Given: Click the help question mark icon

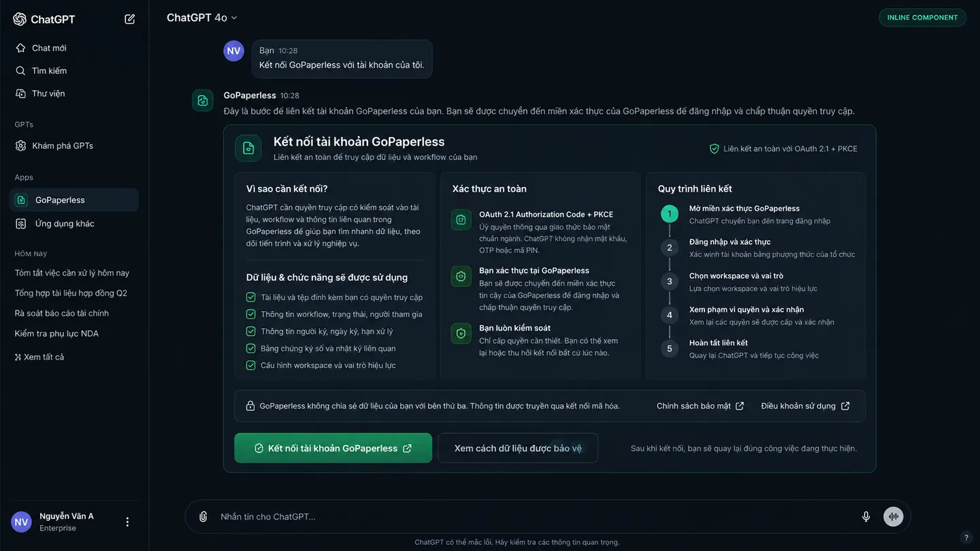Looking at the screenshot, I should [966, 537].
